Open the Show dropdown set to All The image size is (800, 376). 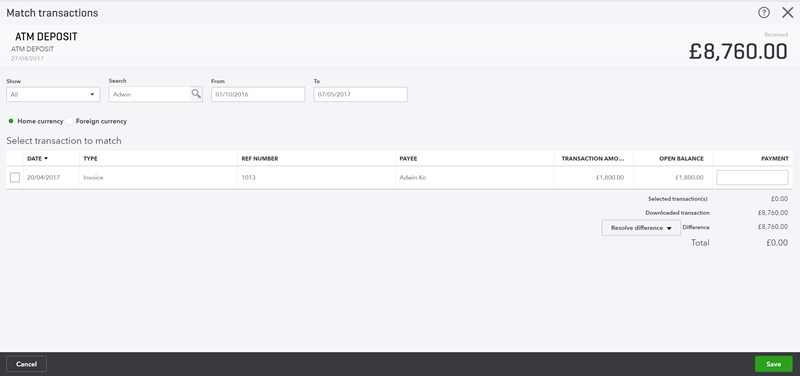tap(53, 94)
